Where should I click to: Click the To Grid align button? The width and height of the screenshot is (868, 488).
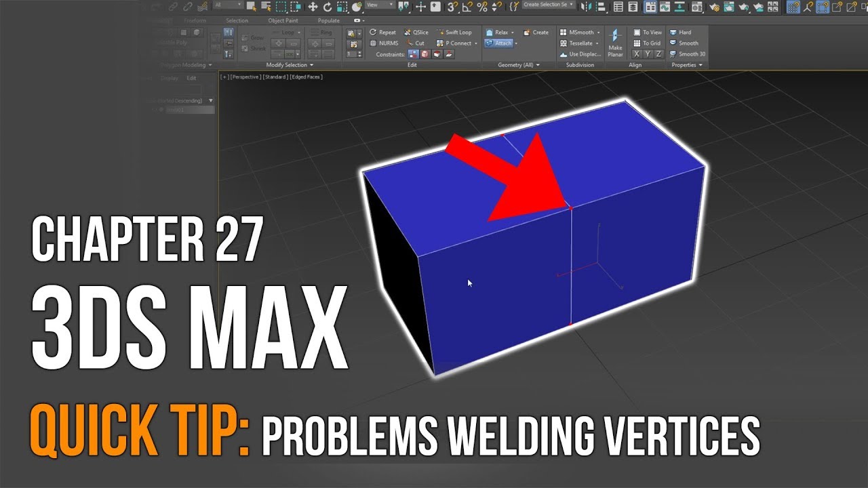(x=648, y=43)
